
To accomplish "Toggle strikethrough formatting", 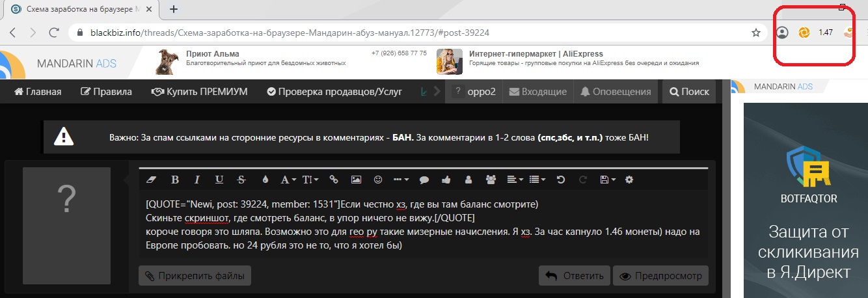I will (x=241, y=180).
